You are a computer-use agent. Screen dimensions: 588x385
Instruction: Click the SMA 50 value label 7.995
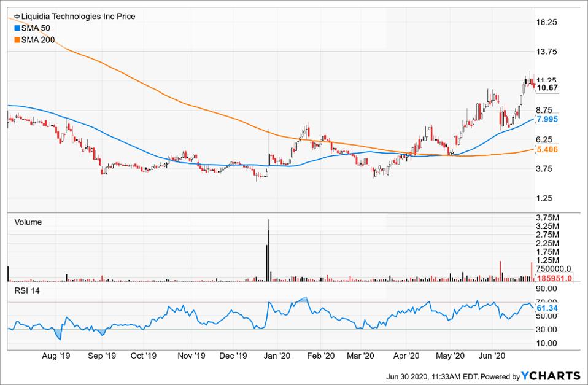tap(547, 119)
